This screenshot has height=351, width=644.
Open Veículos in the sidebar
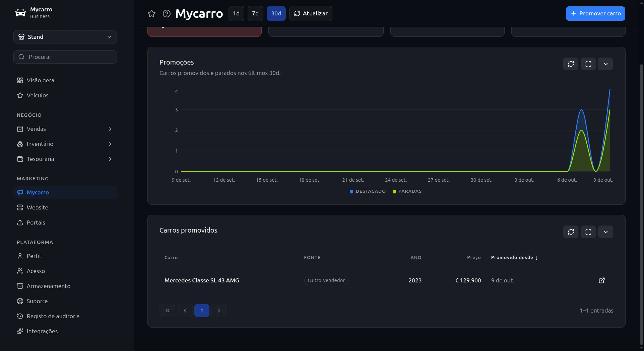65,95
